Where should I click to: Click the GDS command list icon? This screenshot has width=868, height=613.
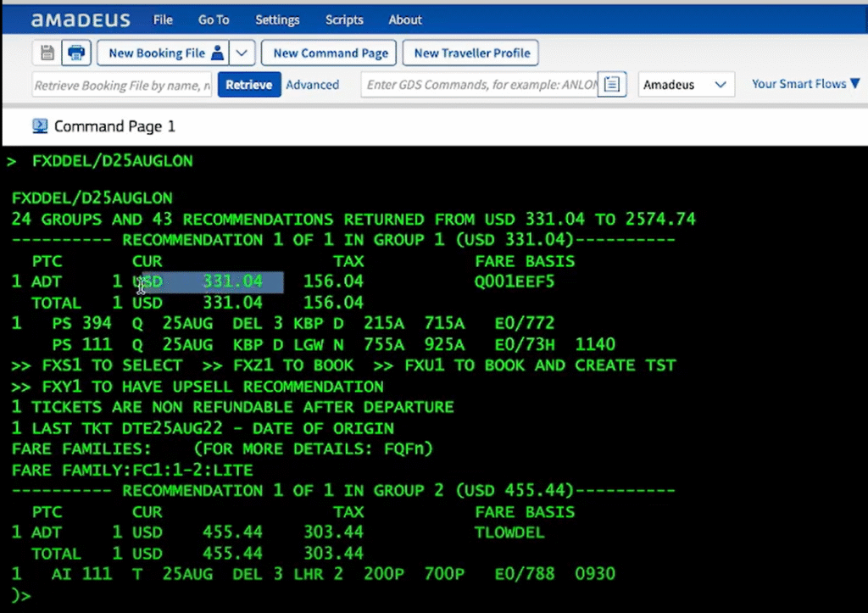[x=612, y=85]
